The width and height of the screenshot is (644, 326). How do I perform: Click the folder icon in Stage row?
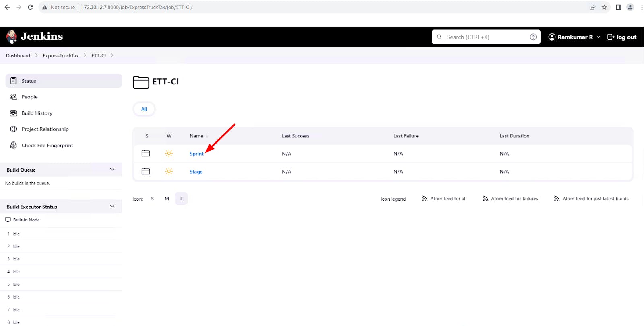coord(146,171)
